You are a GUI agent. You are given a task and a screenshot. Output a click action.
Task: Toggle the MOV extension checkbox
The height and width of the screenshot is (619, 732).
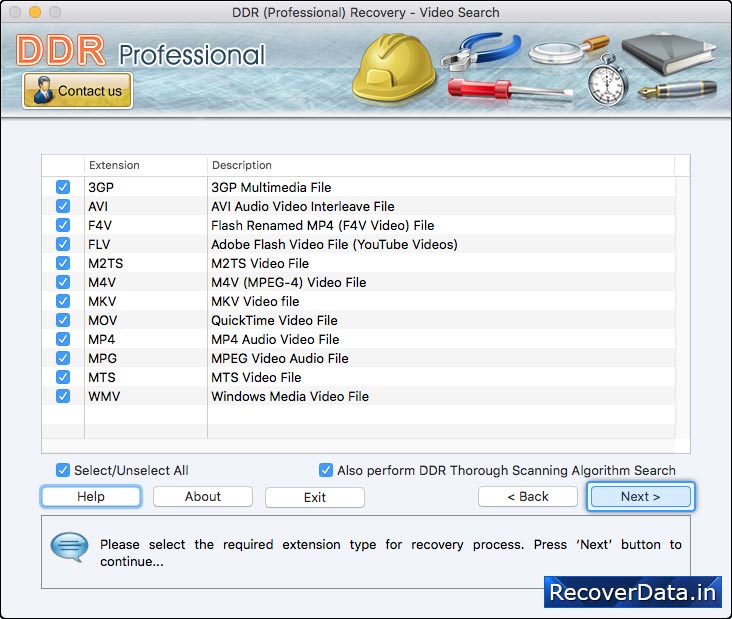(63, 320)
